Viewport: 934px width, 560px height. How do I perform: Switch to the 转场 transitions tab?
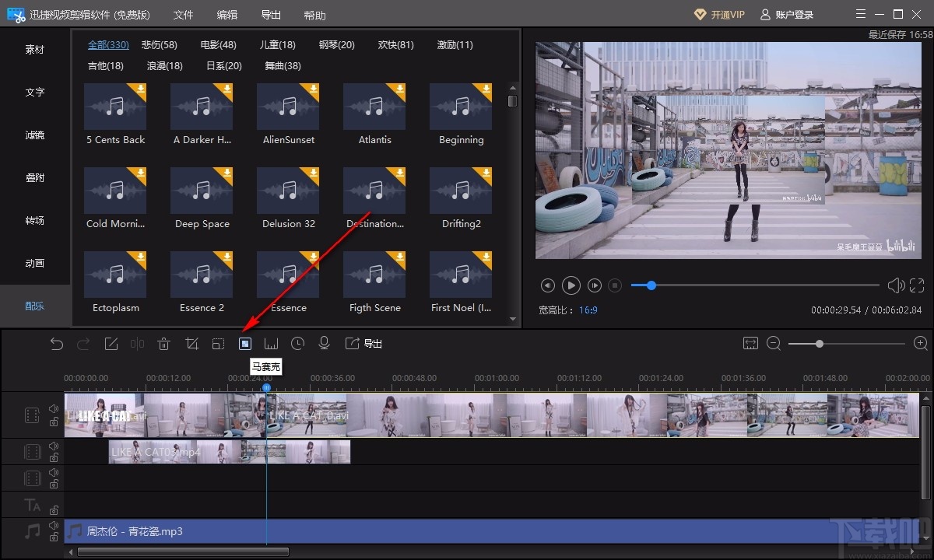[35, 221]
